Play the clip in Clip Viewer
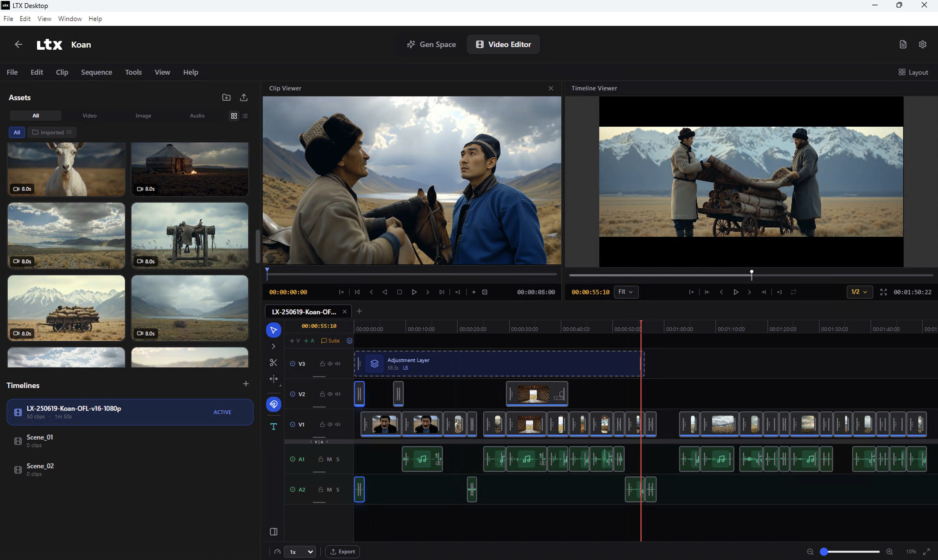The height and width of the screenshot is (560, 938). tap(414, 292)
